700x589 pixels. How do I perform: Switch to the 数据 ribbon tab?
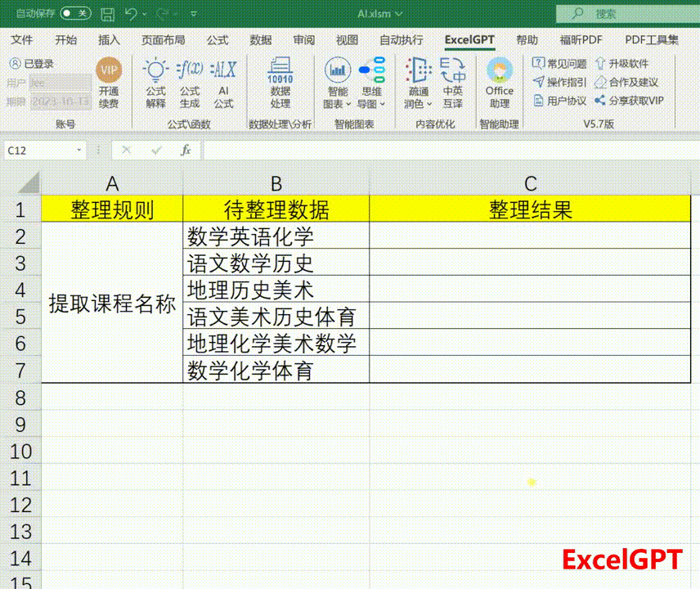pos(261,40)
